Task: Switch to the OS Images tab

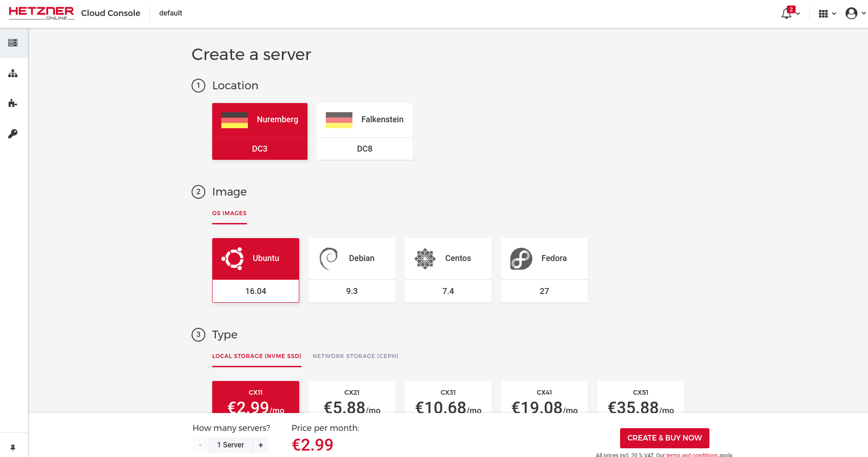Action: [229, 213]
